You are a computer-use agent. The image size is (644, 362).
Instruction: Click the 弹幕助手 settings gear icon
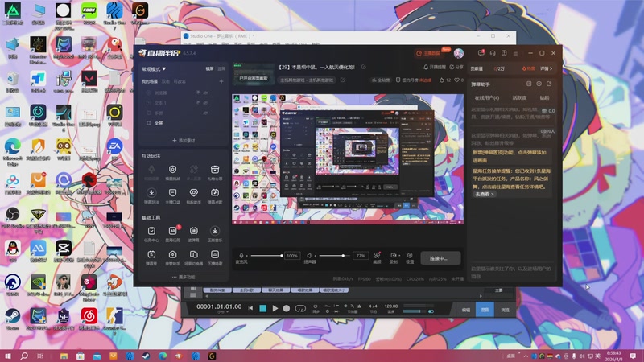click(x=539, y=84)
